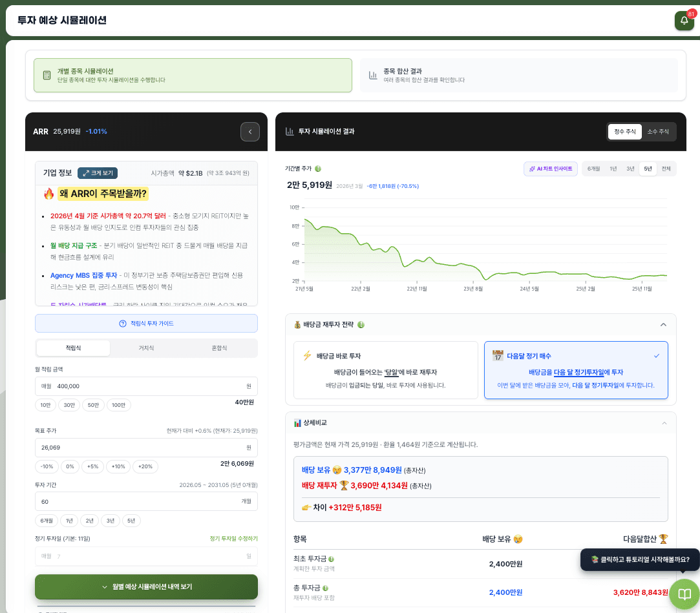Screen dimensions: 700x613
Task: Click the calendar icon on 다음달 정기 매수
Action: click(x=498, y=355)
